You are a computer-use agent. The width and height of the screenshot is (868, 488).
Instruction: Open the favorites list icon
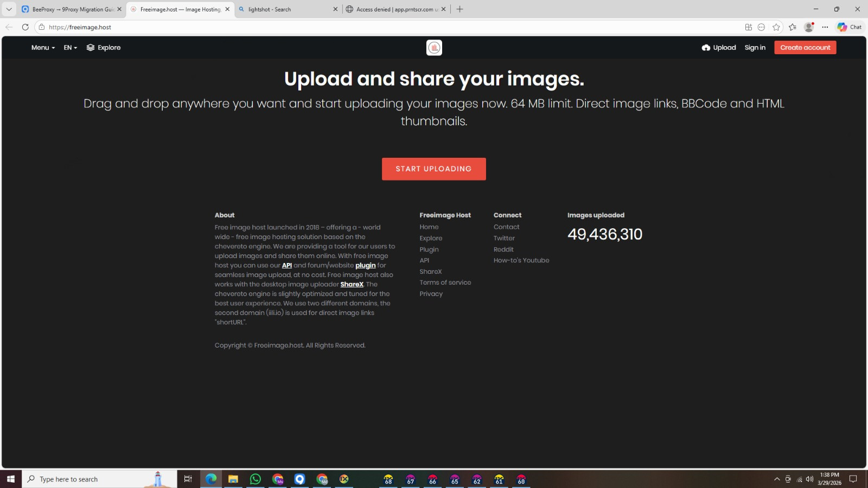coord(793,27)
